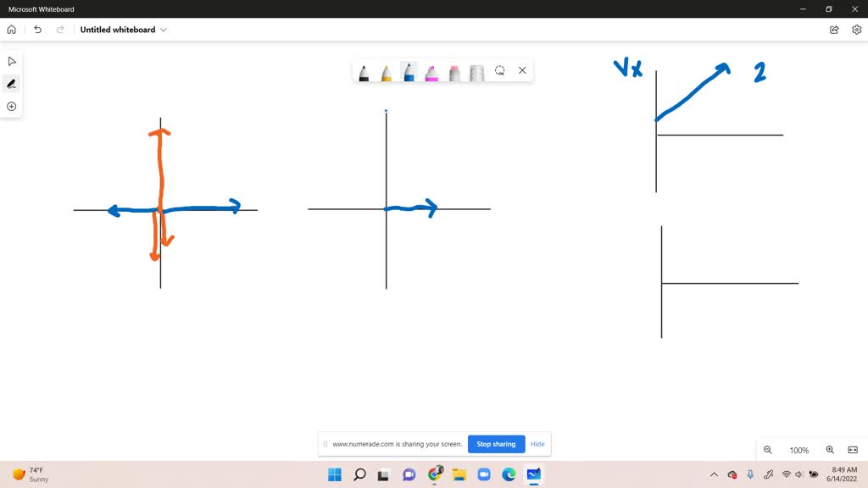Switch to Chrome from the taskbar
This screenshot has height=488, width=868.
(435, 474)
